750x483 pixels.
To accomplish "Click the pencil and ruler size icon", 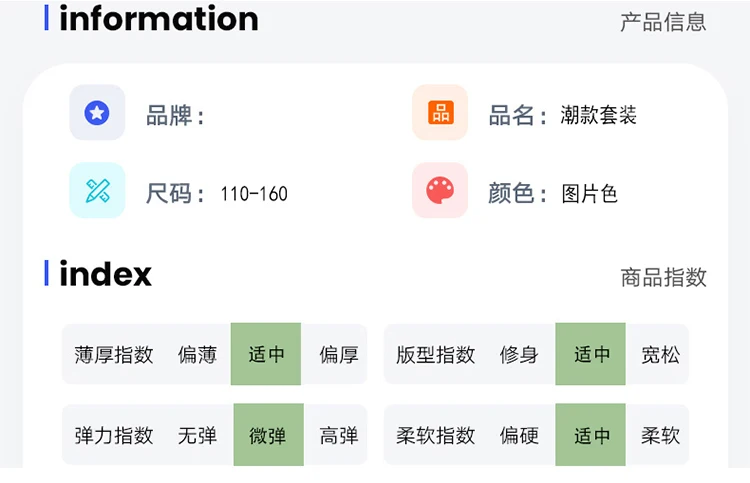I will [97, 190].
